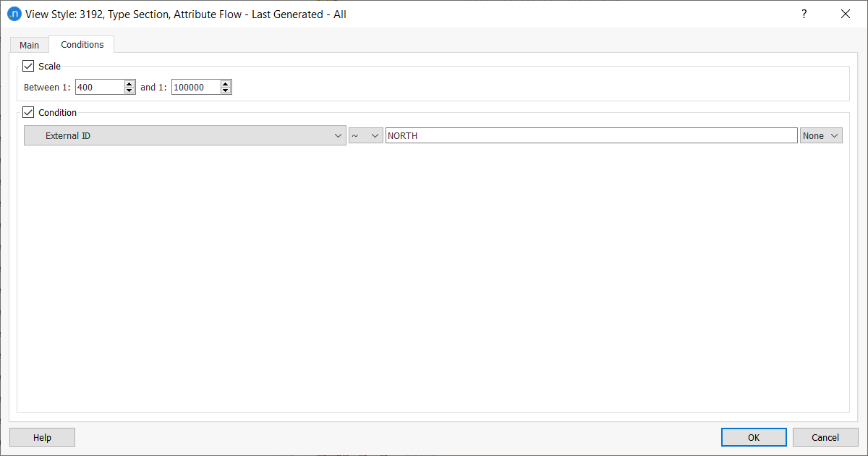Increment the 100000 scale value with the spinner

225,83
